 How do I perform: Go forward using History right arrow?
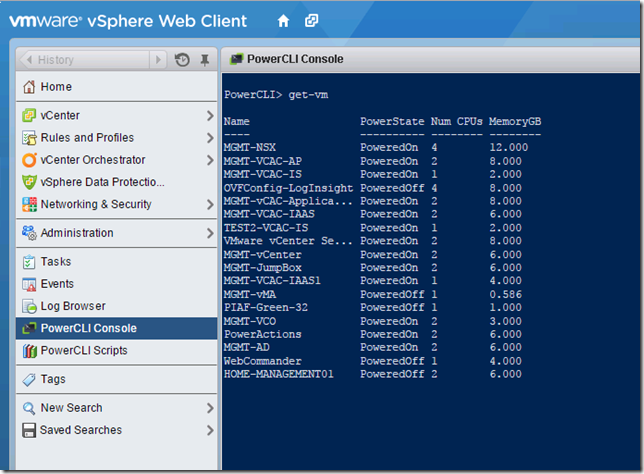pos(158,60)
